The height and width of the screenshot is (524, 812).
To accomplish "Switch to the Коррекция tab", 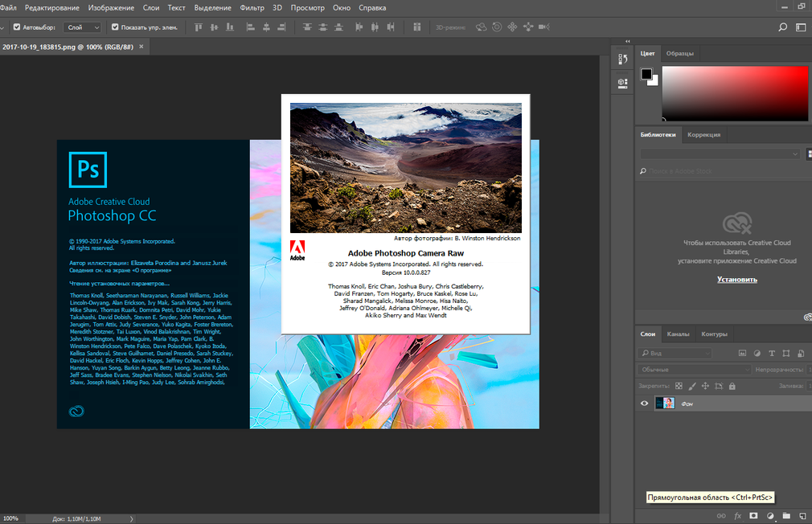I will (x=703, y=135).
